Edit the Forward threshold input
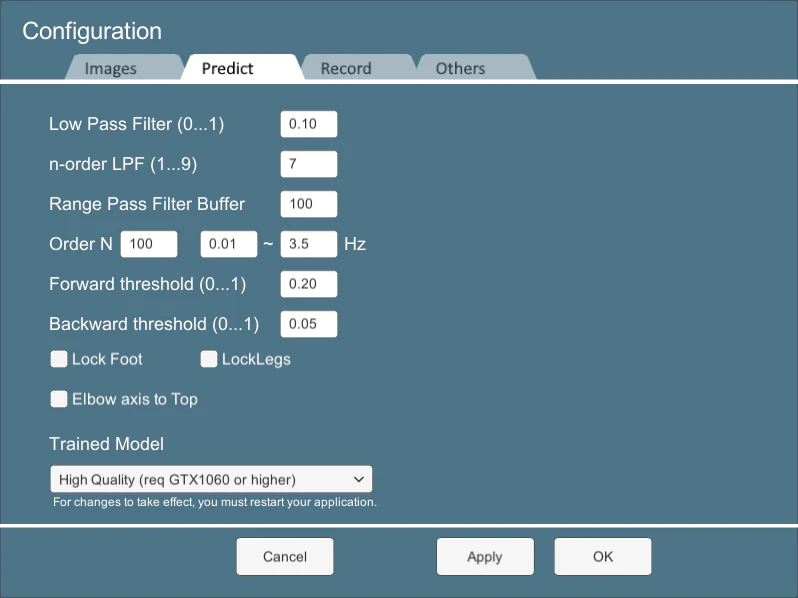Screen dimensions: 798x598 click(x=308, y=284)
